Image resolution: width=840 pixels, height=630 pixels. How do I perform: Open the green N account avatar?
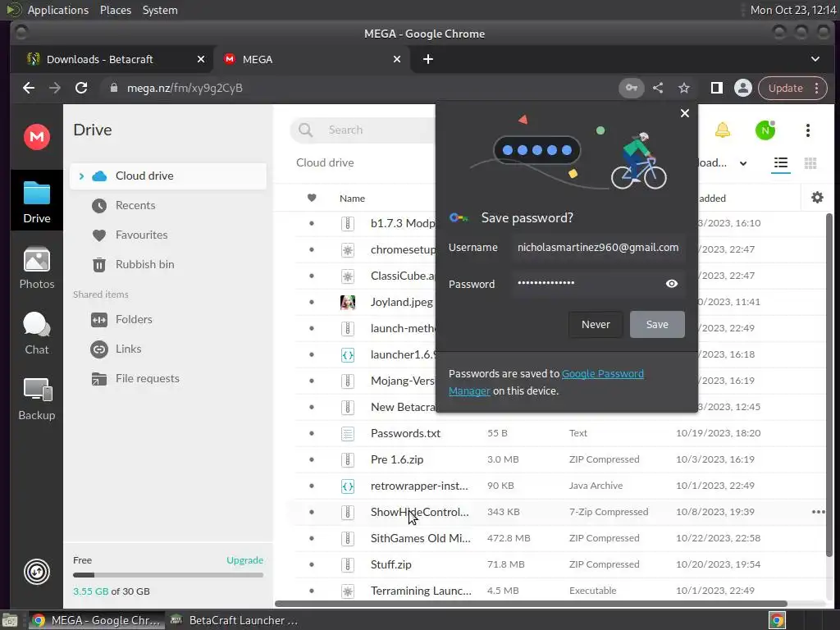click(x=765, y=130)
